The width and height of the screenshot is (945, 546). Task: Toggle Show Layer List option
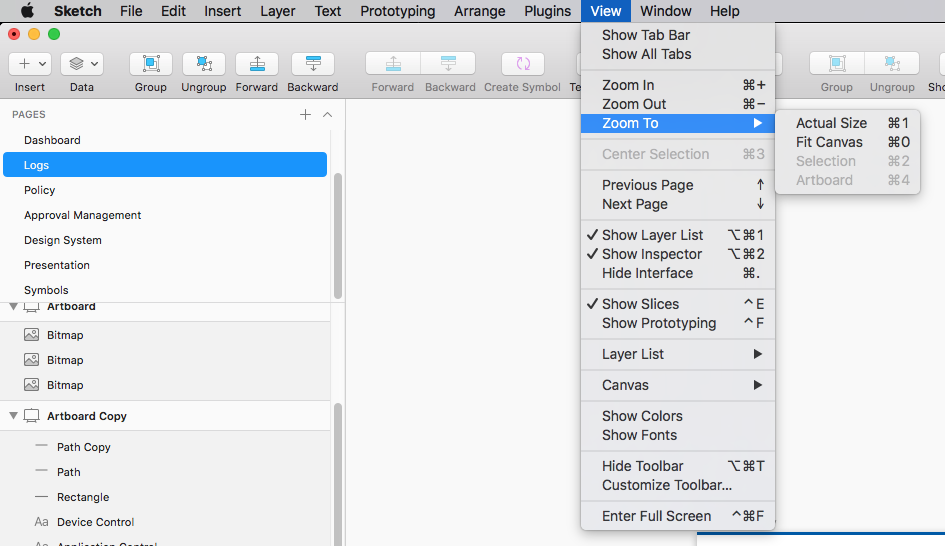(677, 235)
